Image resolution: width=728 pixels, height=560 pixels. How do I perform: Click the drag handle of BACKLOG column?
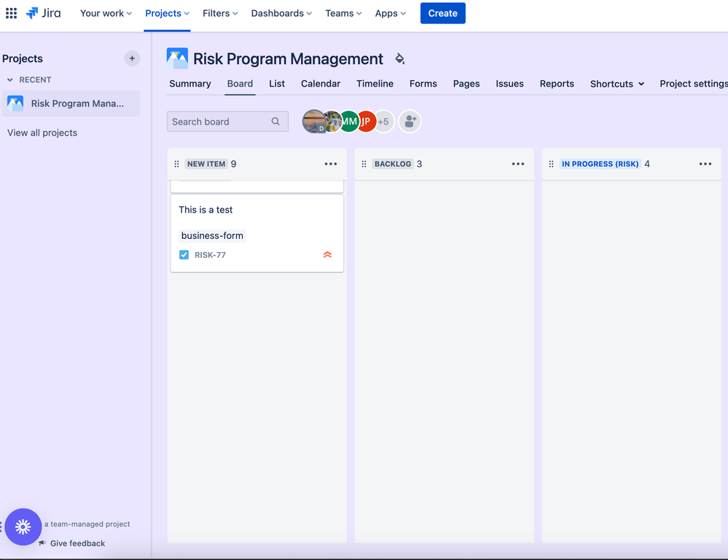364,164
